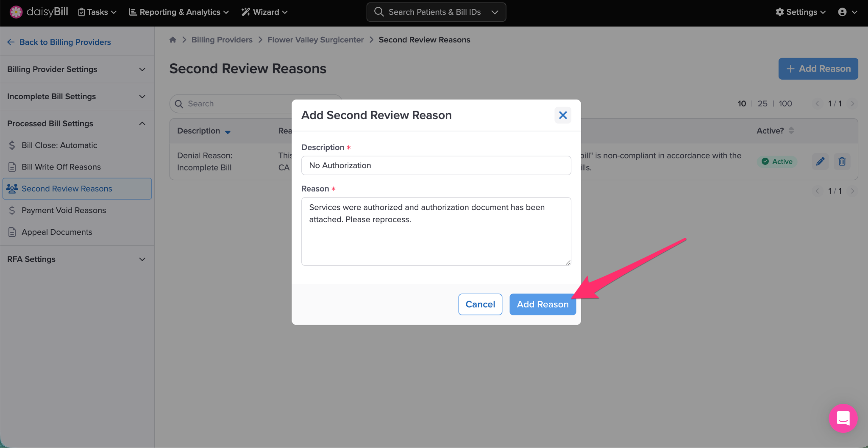868x448 pixels.
Task: Open the chat support bubble
Action: pos(843,418)
